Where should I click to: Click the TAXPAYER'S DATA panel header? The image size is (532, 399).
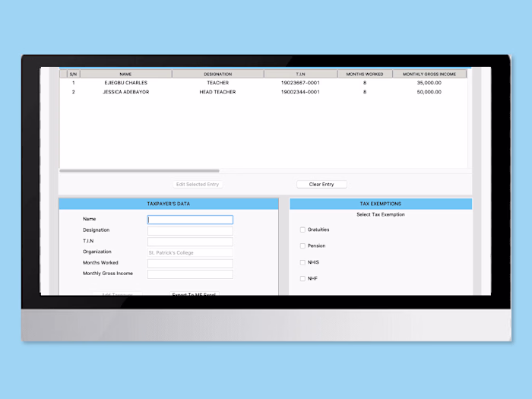169,204
